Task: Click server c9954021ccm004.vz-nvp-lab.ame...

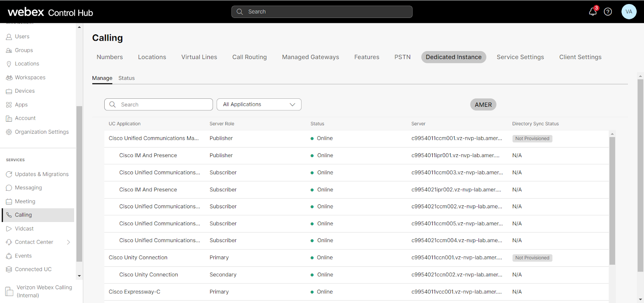Action: 457,241
